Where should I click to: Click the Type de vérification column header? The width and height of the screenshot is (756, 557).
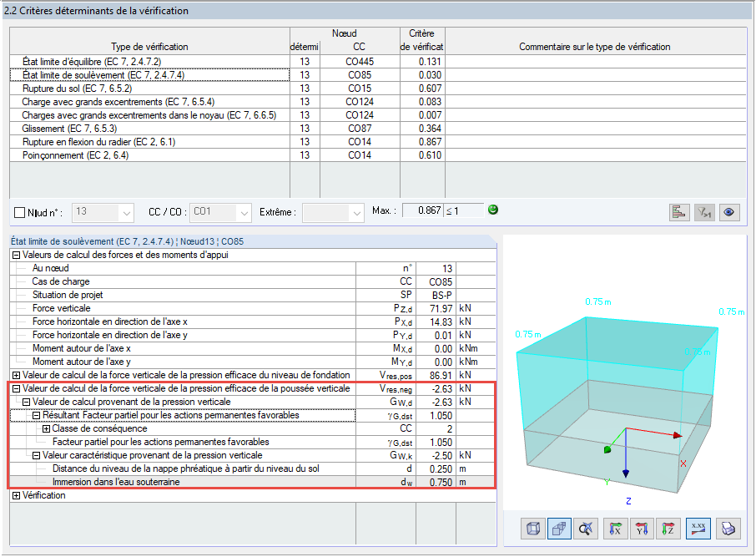(x=149, y=41)
